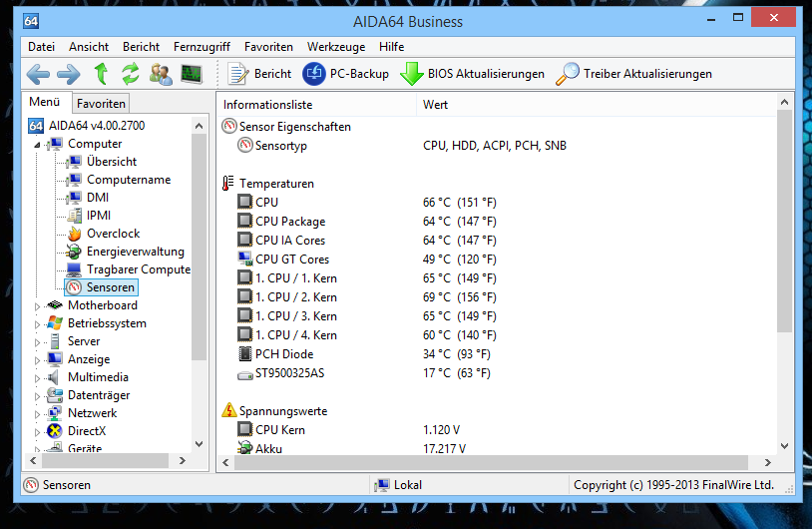Click the ST9500325AS hard disk icon
The height and width of the screenshot is (529, 812).
pos(245,374)
